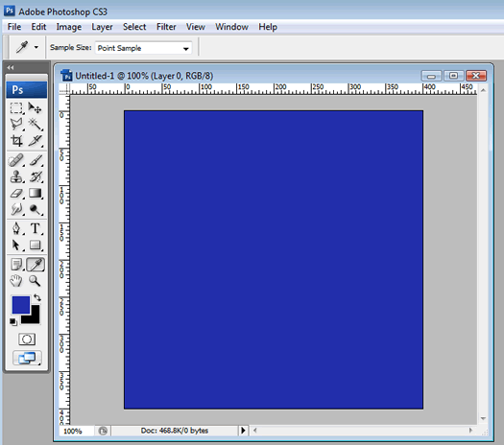Close the Untitled-1 document window
The height and width of the screenshot is (445, 504).
coord(476,76)
